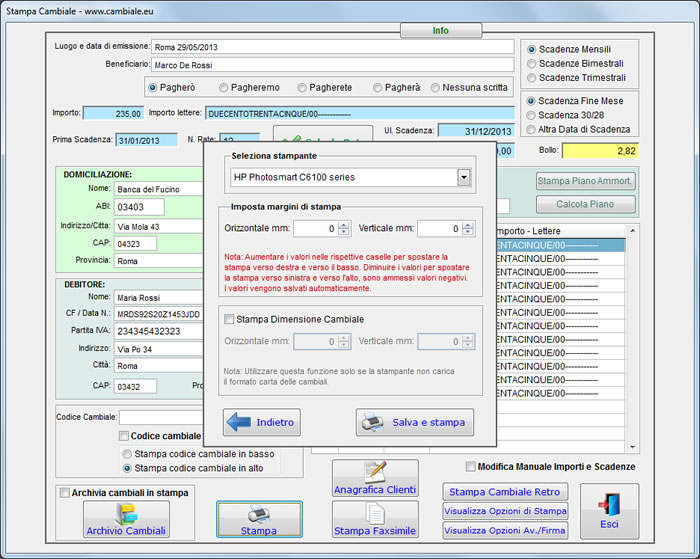The width and height of the screenshot is (700, 559).
Task: Open the Info tab at top
Action: pos(441,30)
